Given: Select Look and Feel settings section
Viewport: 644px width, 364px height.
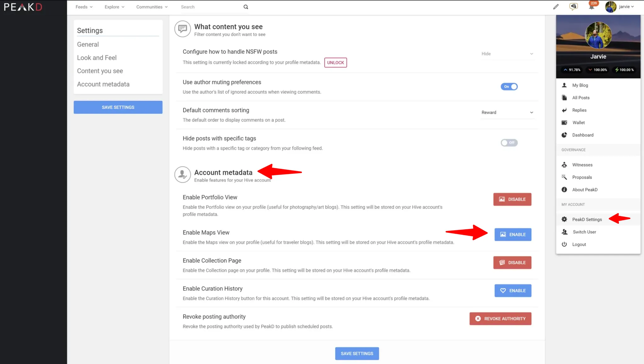Looking at the screenshot, I should (x=97, y=58).
